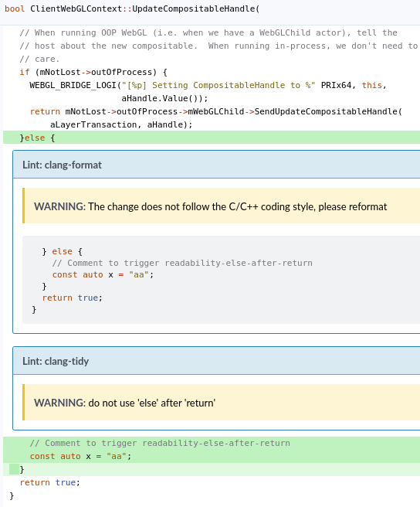Select the 'else' after 'return' warning
Viewport: 420px width, 507px height.
(125, 403)
